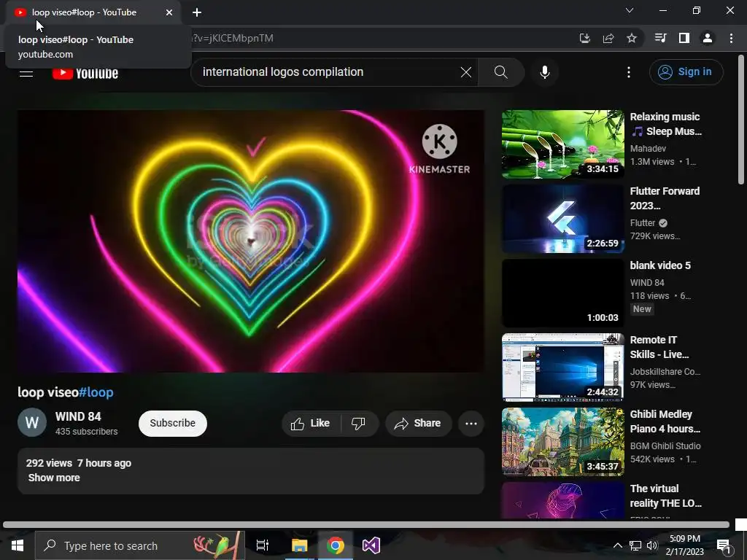Click the 292 views text

(x=49, y=463)
